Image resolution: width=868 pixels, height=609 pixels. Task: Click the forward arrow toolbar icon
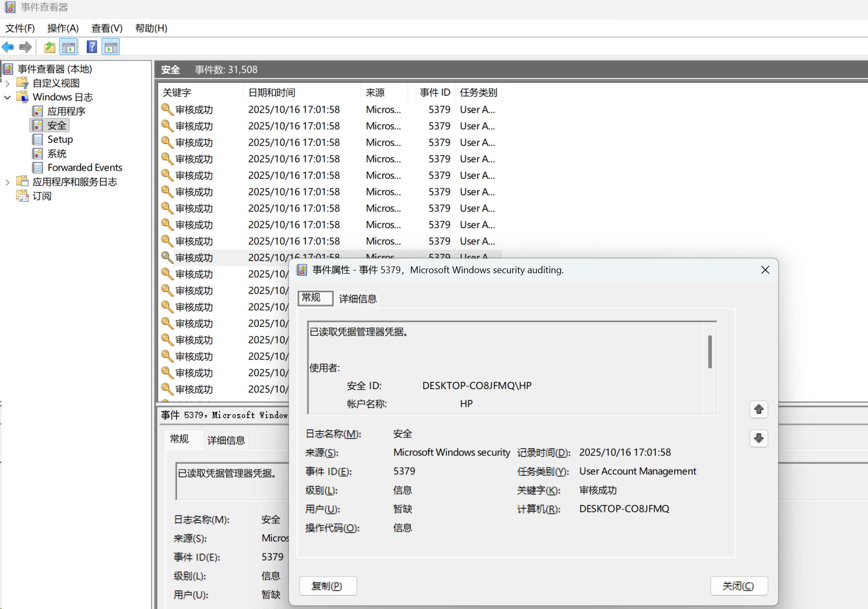[25, 48]
